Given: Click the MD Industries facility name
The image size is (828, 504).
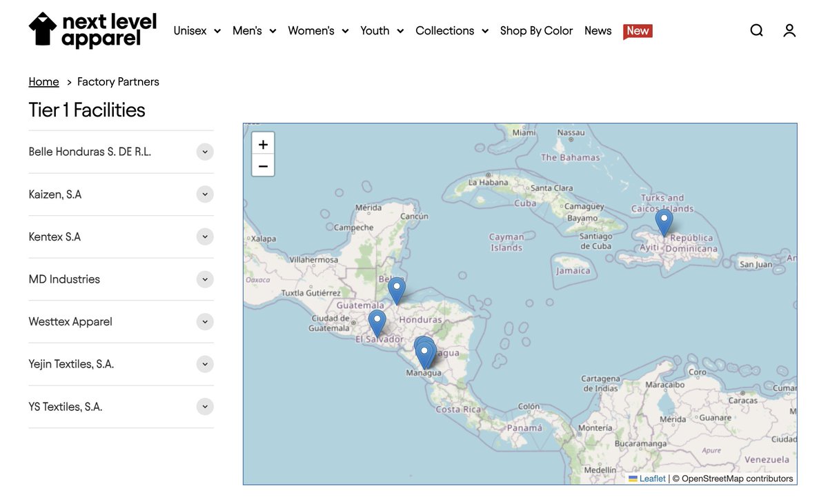Looking at the screenshot, I should (x=64, y=279).
